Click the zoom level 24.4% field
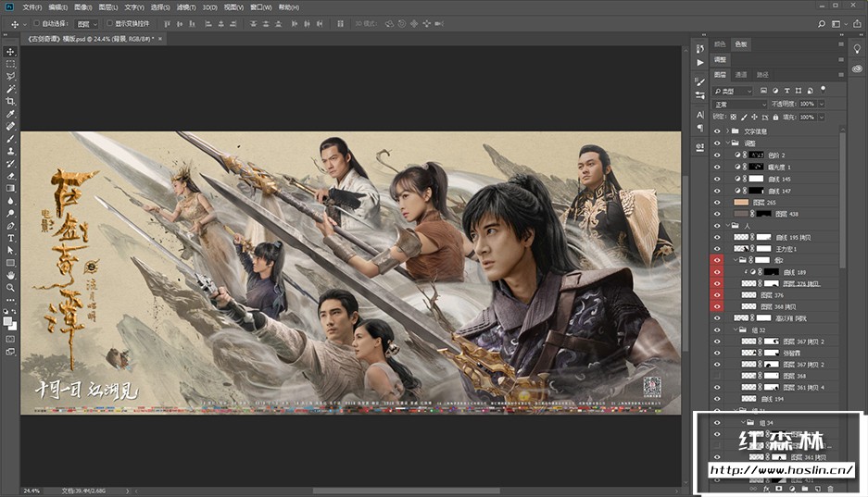This screenshot has width=868, height=497. tap(31, 491)
